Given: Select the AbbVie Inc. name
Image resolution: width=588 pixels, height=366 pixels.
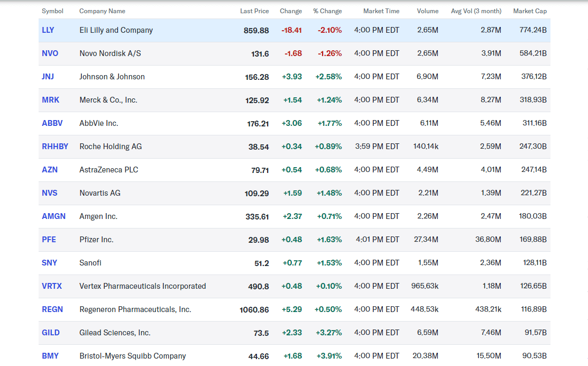Looking at the screenshot, I should coord(99,123).
